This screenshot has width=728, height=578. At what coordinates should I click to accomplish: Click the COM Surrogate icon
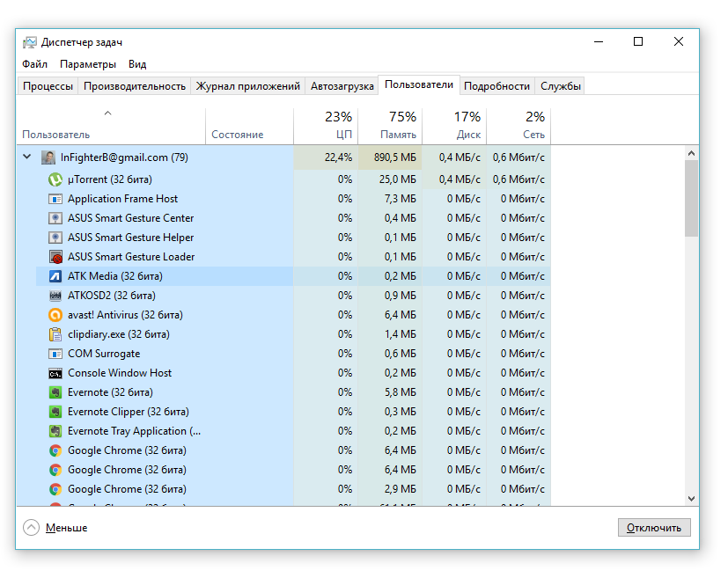(x=55, y=354)
